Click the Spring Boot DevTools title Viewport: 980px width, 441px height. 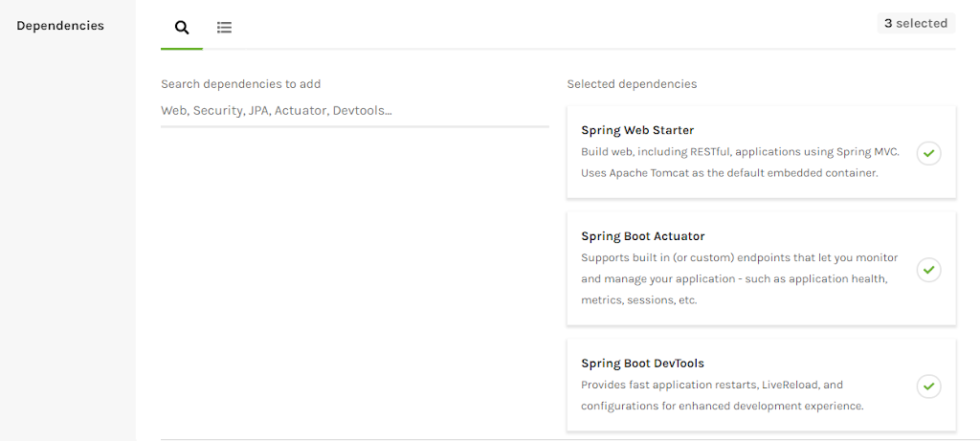pyautogui.click(x=642, y=364)
